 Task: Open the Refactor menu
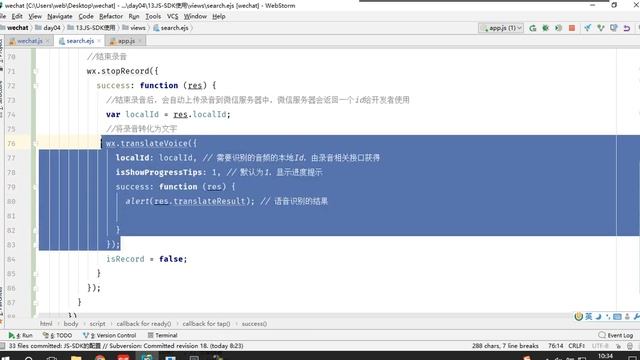click(111, 16)
